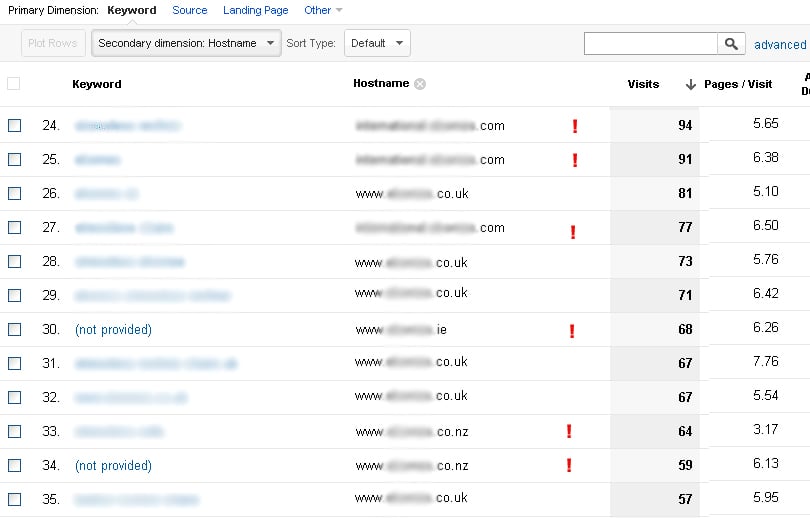
Task: Check the box for row 29
Action: pyautogui.click(x=14, y=295)
